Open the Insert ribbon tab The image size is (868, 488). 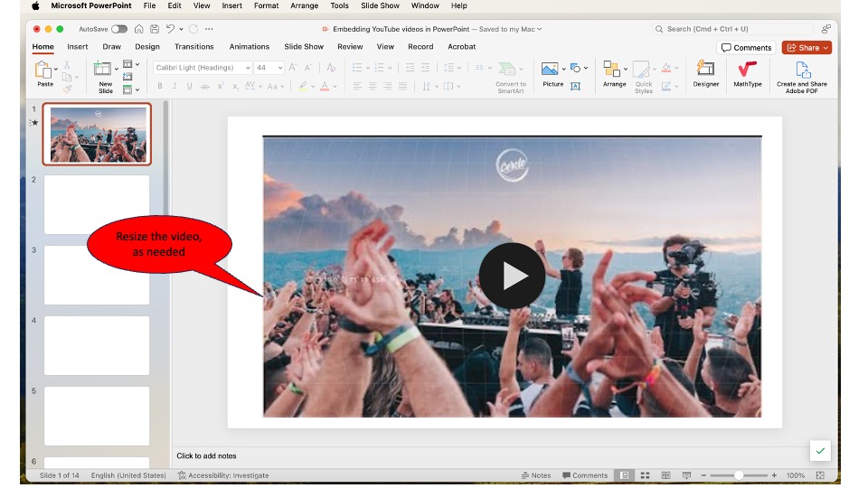pos(78,46)
